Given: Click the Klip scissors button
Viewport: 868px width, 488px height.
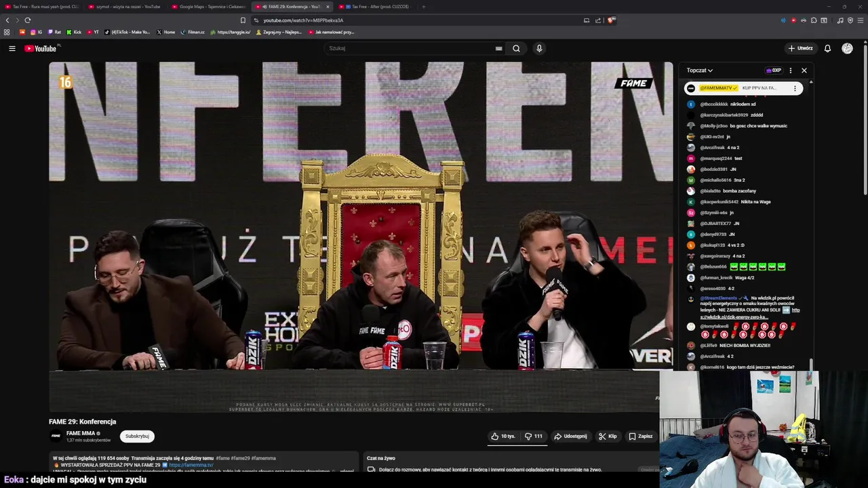Looking at the screenshot, I should click(x=608, y=436).
